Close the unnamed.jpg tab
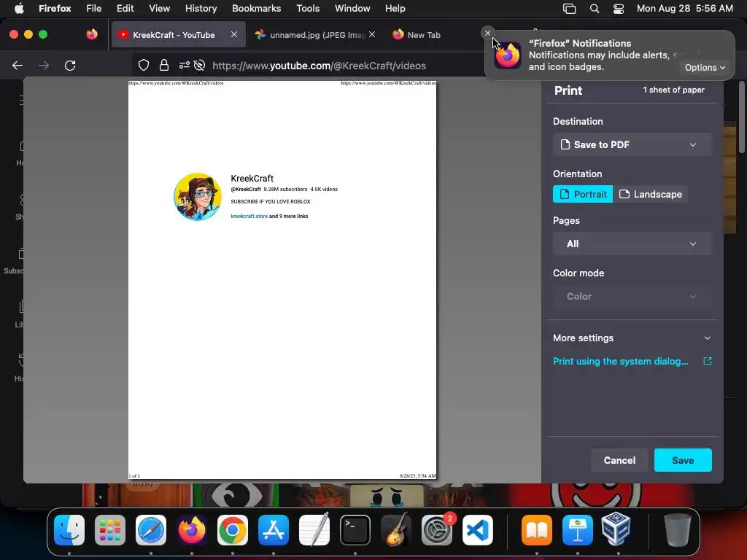 tap(372, 34)
